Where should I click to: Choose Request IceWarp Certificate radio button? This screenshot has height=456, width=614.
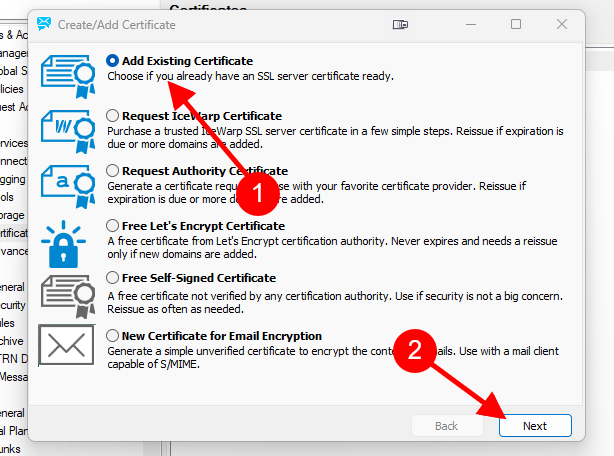pos(112,116)
